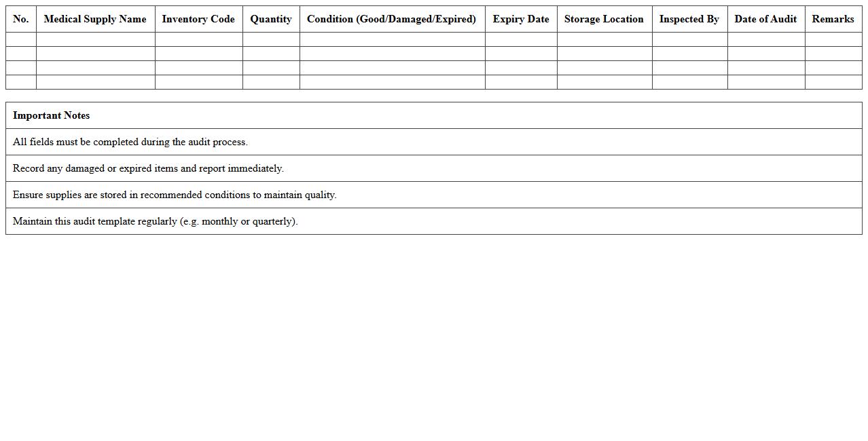Click the 'No.' column header
Screen dimensions: 868x441
coord(20,19)
